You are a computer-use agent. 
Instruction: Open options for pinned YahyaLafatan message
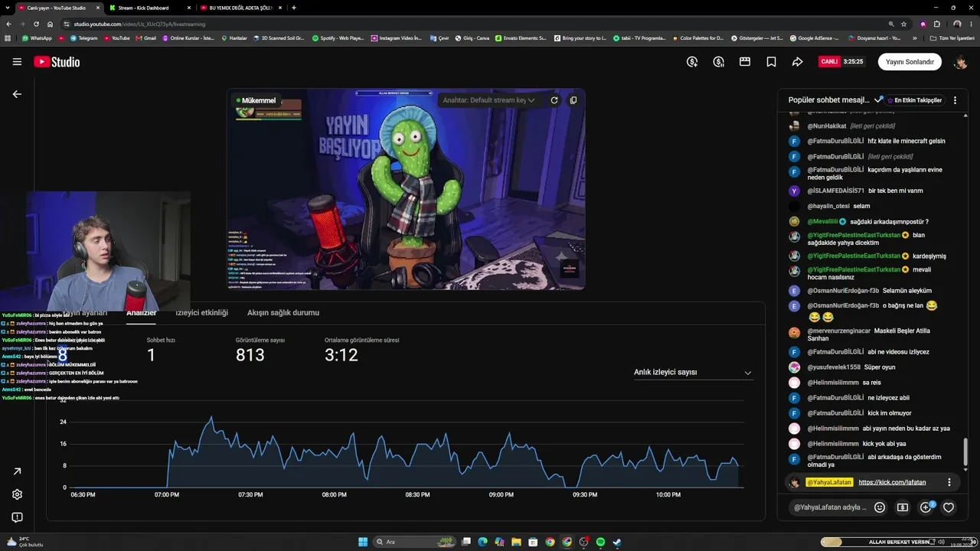pos(949,482)
